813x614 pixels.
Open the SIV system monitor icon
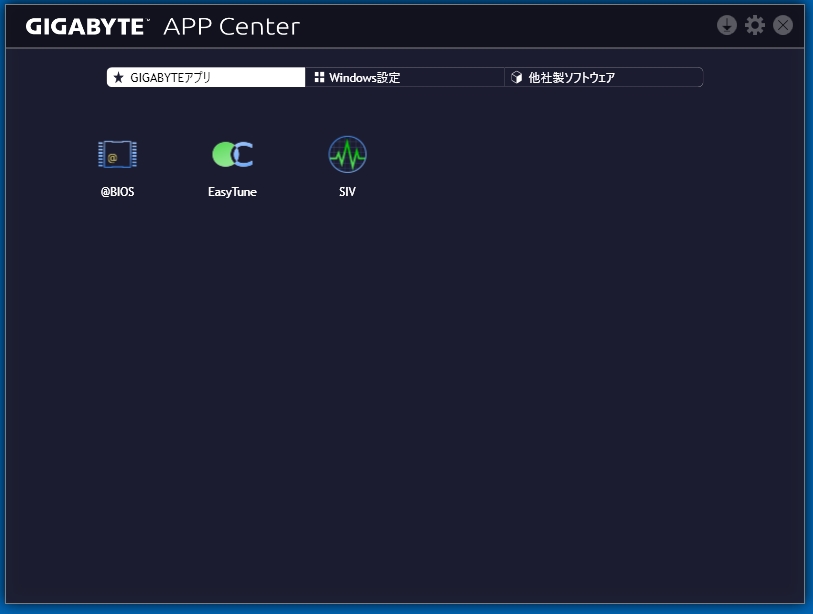click(x=347, y=154)
